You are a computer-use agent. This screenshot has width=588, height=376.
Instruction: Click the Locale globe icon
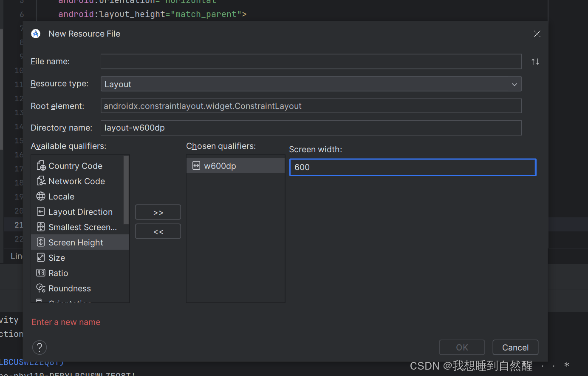coord(41,196)
